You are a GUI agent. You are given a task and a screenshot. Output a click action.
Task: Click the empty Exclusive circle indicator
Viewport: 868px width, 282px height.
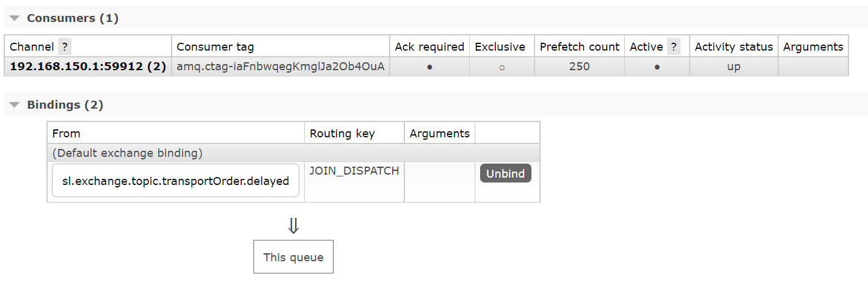tap(501, 67)
